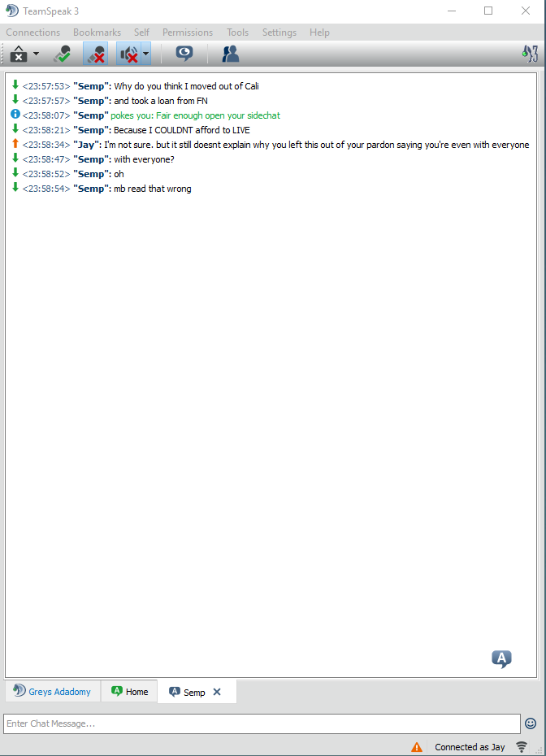Click the chat bubble A icon in chat area
This screenshot has height=756, width=546.
[501, 658]
